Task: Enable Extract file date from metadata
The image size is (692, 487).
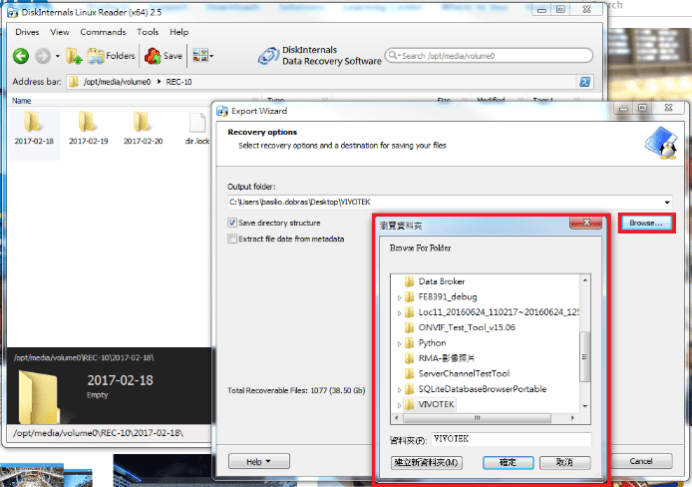Action: [232, 239]
